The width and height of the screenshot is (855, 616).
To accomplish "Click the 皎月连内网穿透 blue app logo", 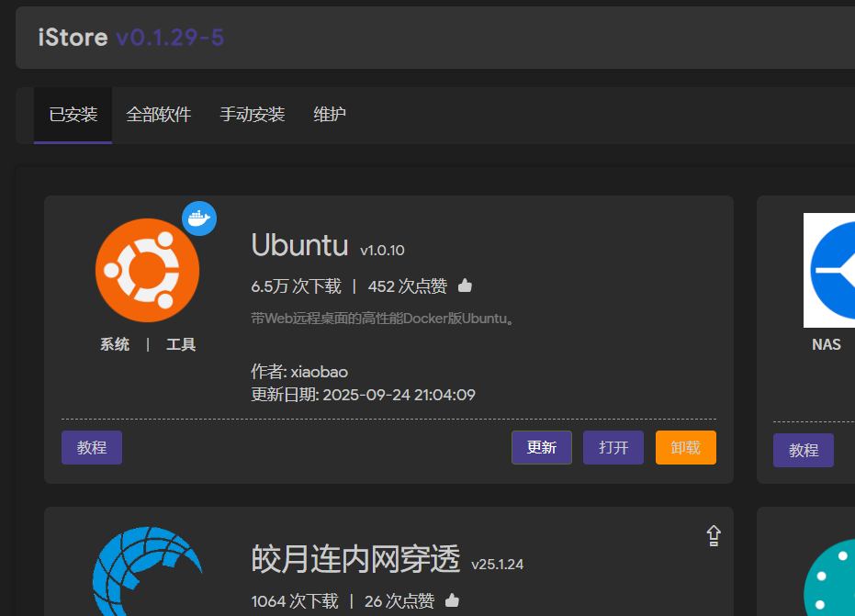I will tap(147, 574).
